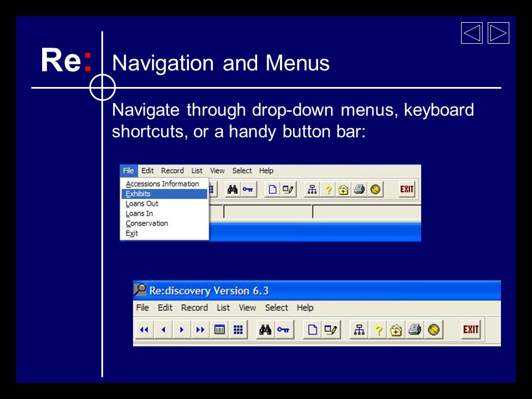Viewport: 532px width, 399px height.
Task: Pick Loans In from the File dropdown
Action: 164,213
